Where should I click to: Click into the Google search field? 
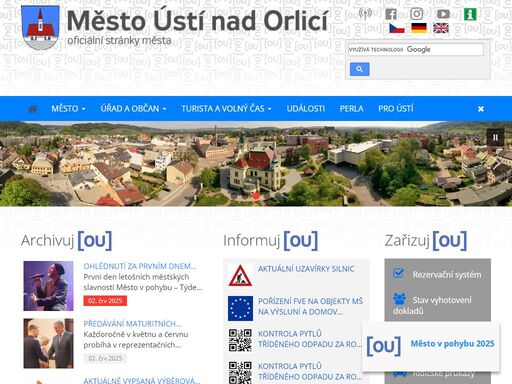(x=415, y=49)
